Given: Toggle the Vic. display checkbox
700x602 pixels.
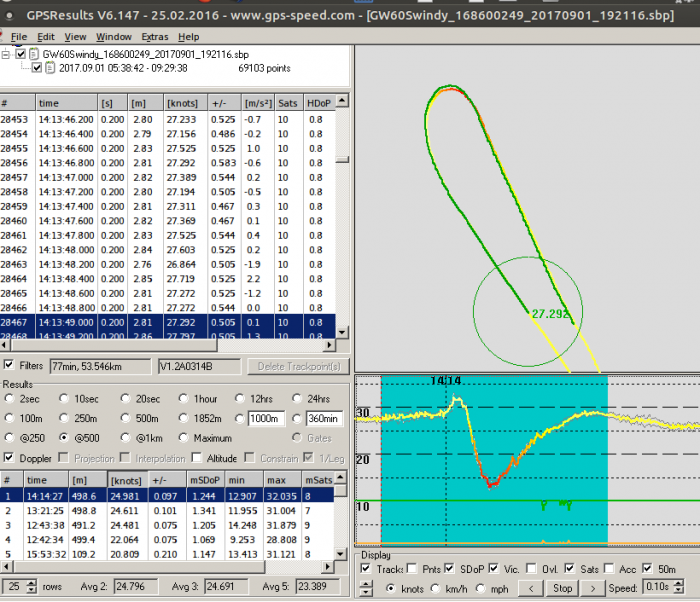Looking at the screenshot, I should click(x=493, y=569).
